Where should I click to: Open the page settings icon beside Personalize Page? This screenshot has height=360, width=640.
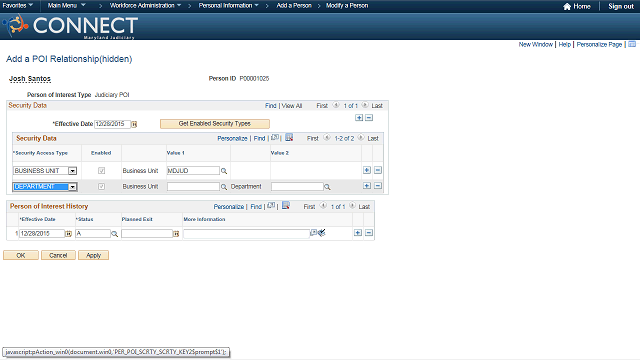pos(632,44)
